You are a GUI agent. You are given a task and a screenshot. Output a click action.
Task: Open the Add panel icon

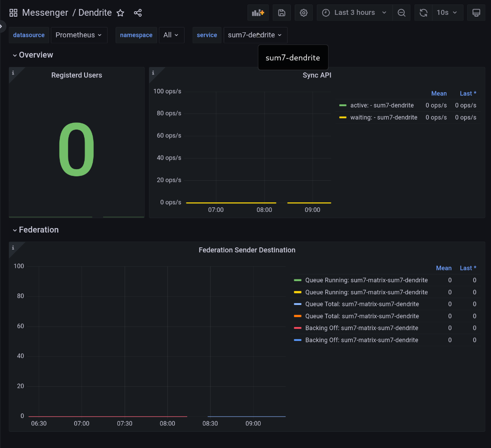tap(258, 13)
